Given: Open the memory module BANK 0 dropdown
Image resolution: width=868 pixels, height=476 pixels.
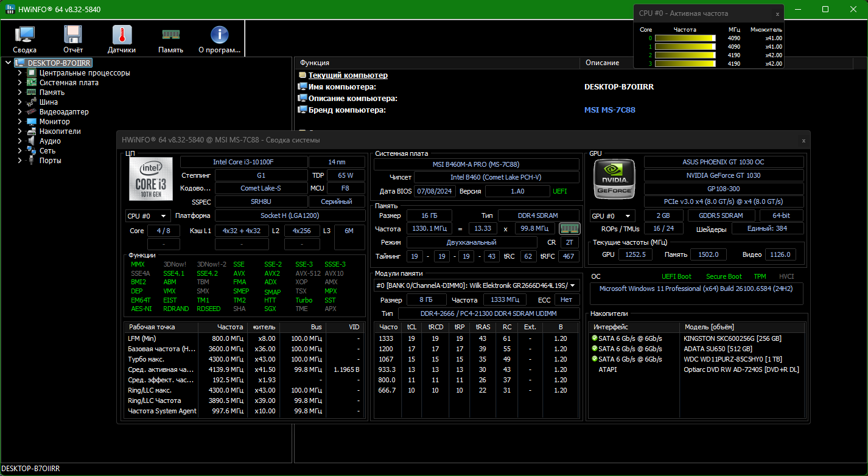Looking at the screenshot, I should (x=477, y=285).
